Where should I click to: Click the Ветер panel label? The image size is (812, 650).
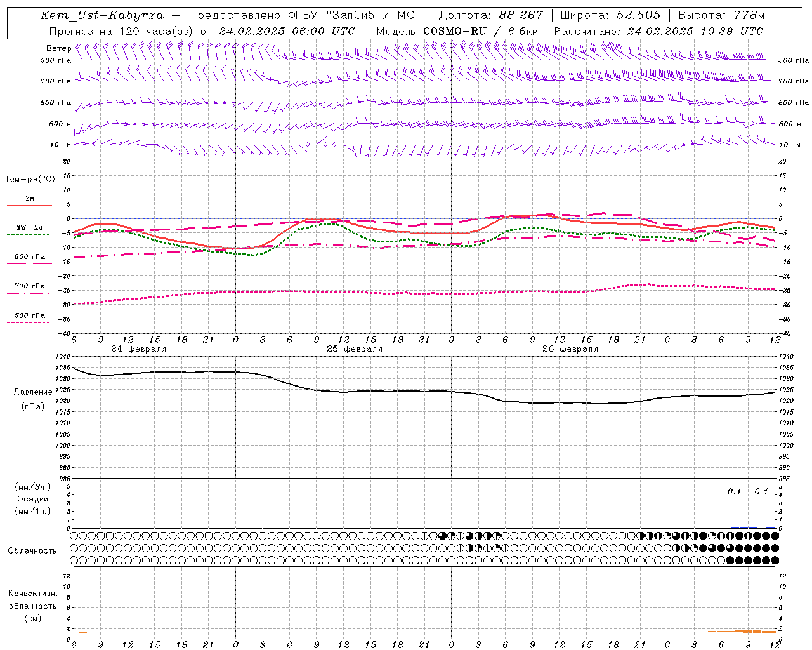pos(58,48)
